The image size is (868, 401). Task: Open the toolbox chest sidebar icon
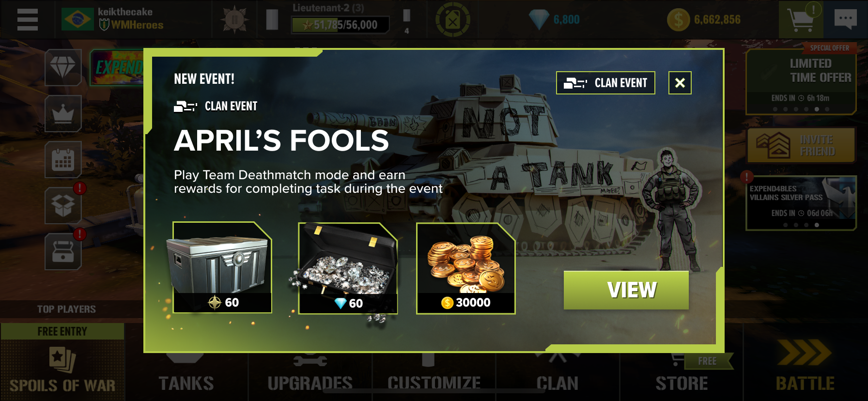click(63, 252)
